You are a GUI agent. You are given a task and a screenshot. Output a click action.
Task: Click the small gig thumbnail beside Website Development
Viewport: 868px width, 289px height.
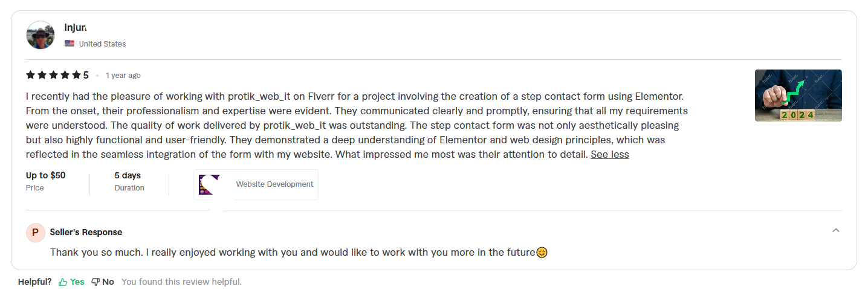coord(209,184)
